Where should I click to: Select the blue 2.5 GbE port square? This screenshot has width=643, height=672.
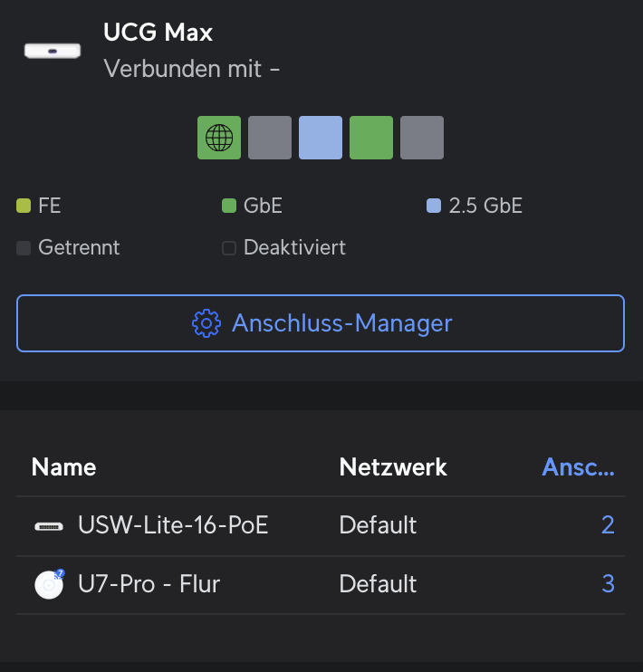[x=321, y=138]
